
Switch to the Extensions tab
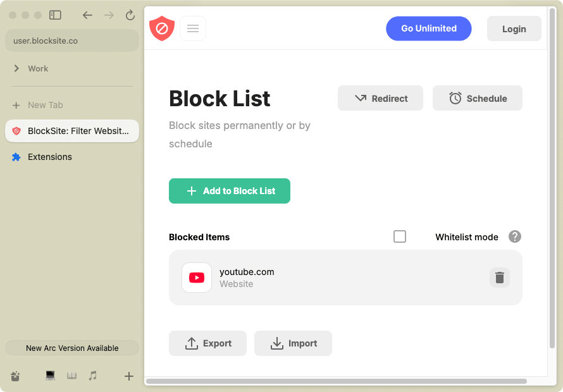[72, 157]
